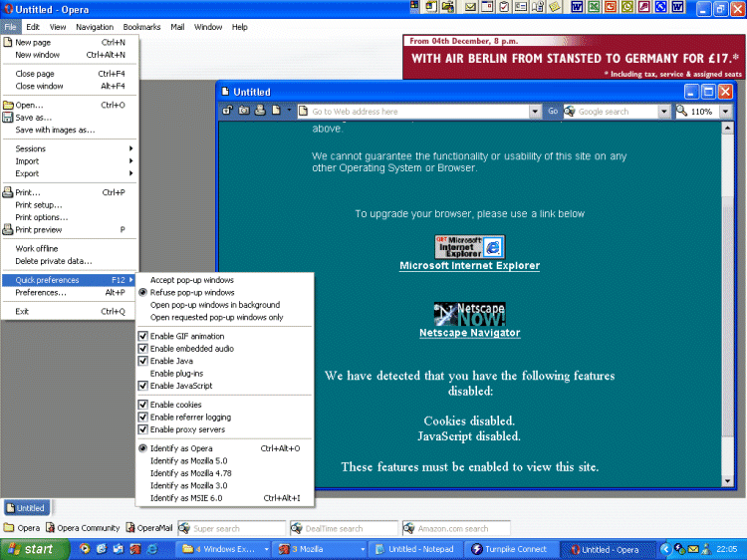Click the printer icon in page toolbar

(x=260, y=111)
